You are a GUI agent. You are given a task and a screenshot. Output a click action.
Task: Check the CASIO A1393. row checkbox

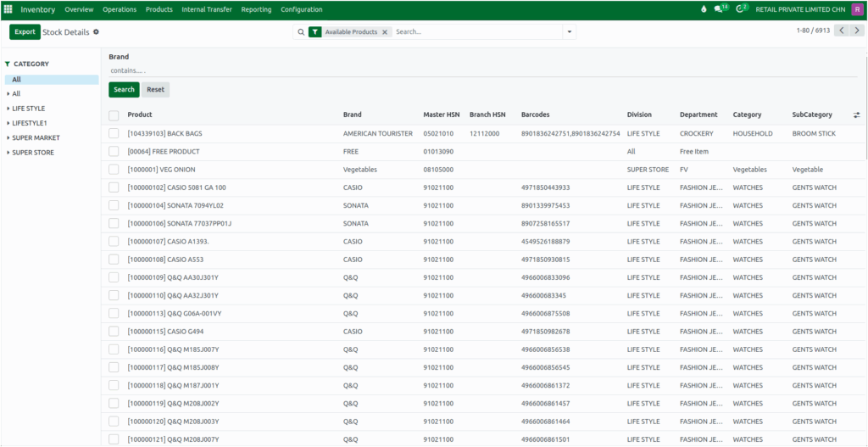tap(114, 242)
